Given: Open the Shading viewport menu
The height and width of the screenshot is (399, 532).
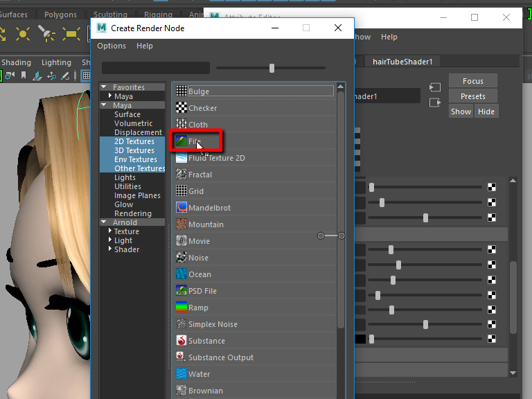Looking at the screenshot, I should (16, 62).
